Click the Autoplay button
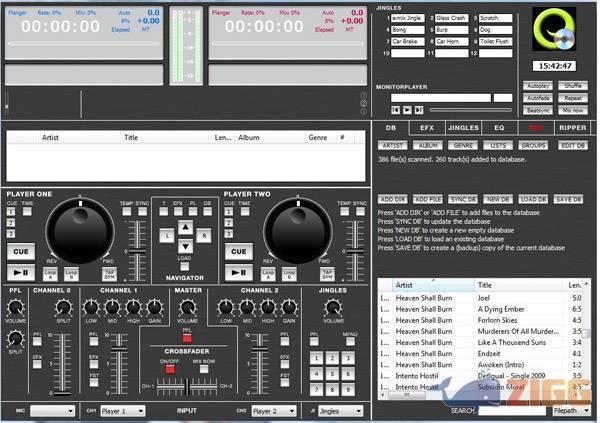Image resolution: width=600 pixels, height=423 pixels. 538,87
